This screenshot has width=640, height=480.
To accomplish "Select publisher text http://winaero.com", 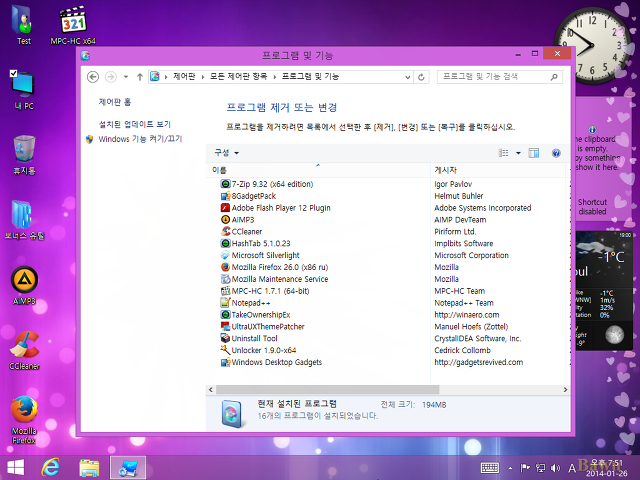I will click(x=467, y=315).
